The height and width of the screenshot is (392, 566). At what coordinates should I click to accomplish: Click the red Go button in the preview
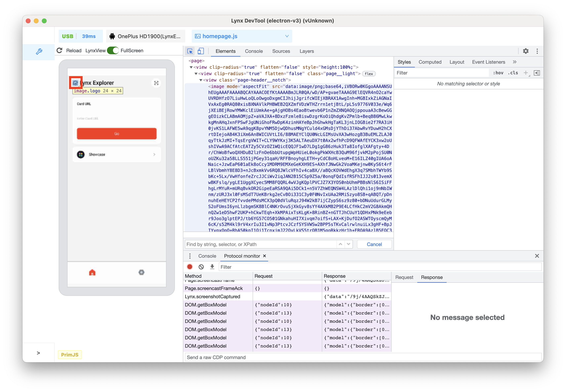pos(117,134)
